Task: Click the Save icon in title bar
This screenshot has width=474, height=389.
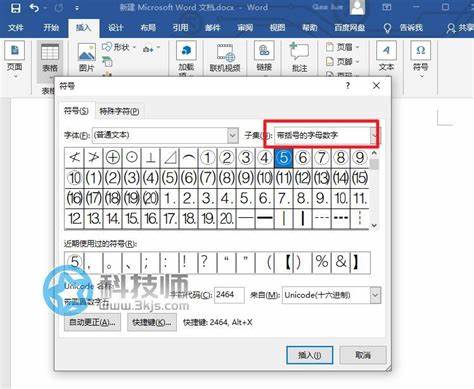Action: [x=15, y=7]
